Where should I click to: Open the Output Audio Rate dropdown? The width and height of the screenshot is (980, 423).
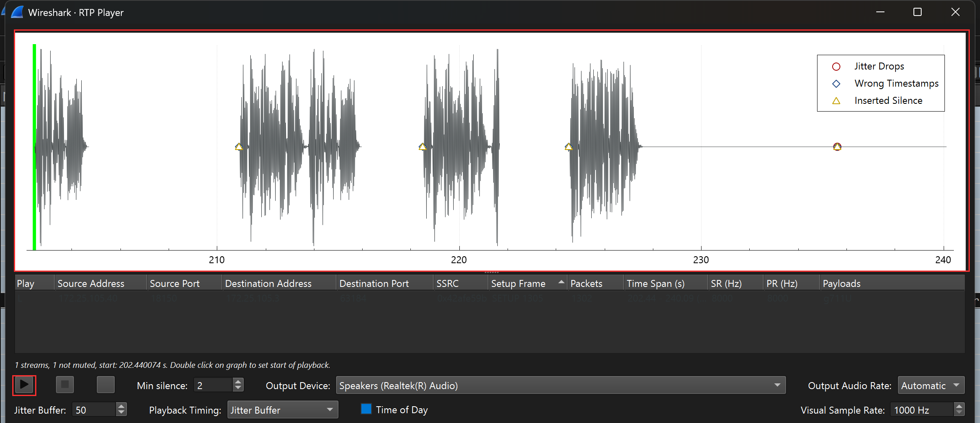(x=931, y=385)
